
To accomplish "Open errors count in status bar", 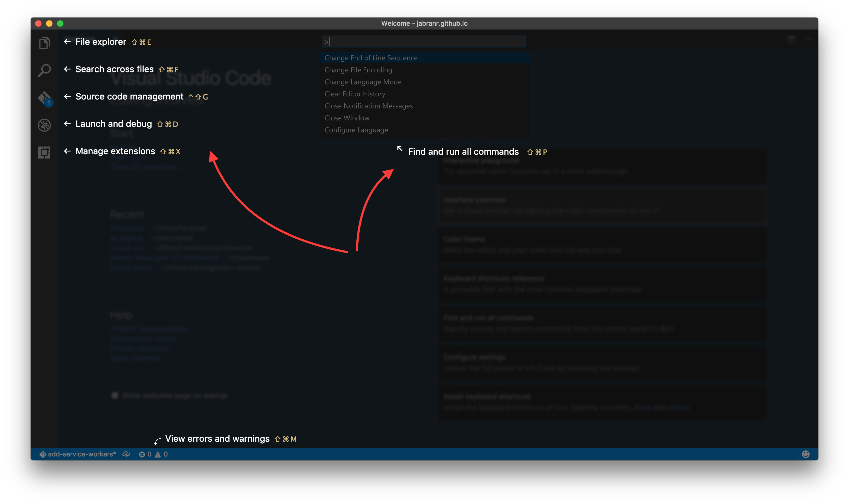I will (145, 454).
